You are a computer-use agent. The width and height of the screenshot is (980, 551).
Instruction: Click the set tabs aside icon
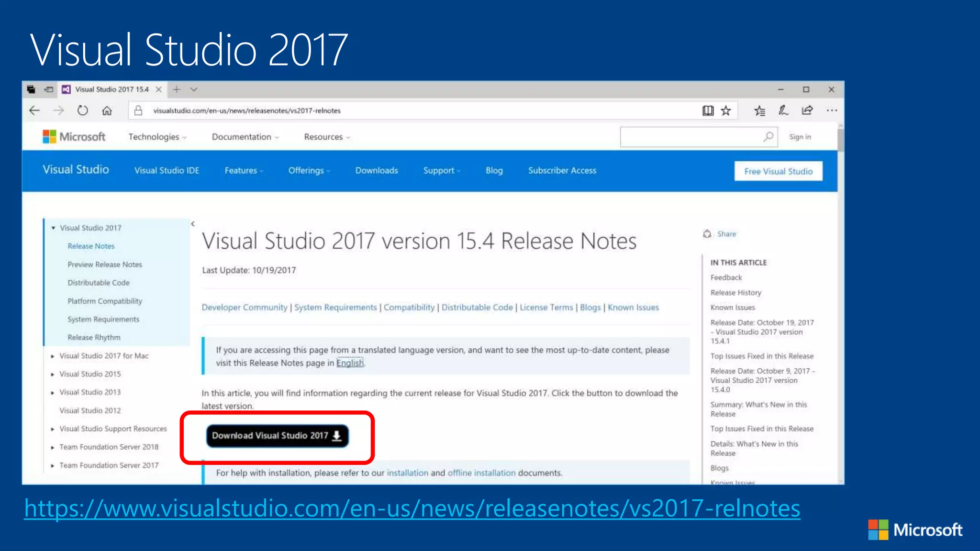coord(49,89)
